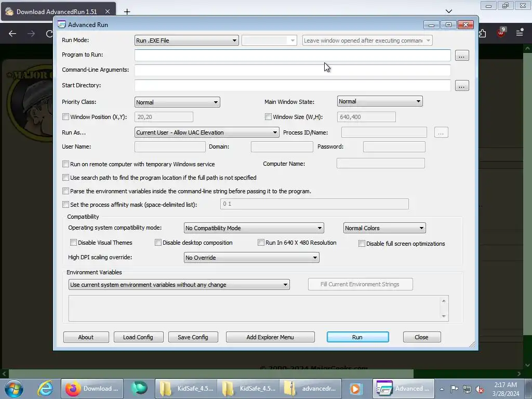Toggle Use search path option
Viewport: 532px width, 399px height.
66,178
